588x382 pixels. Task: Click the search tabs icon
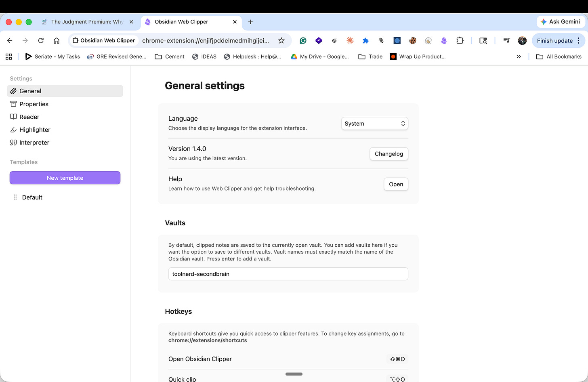(x=483, y=40)
